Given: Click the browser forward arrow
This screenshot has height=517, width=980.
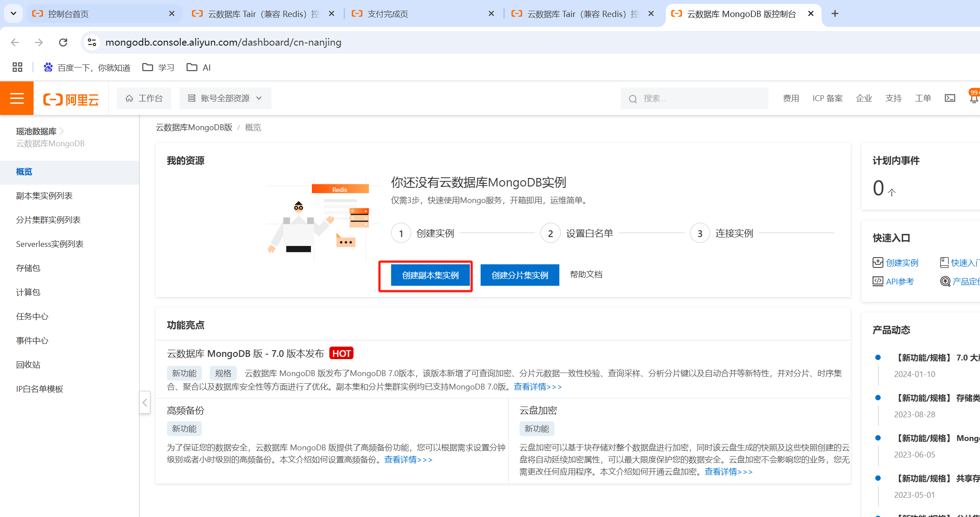Looking at the screenshot, I should 39,42.
